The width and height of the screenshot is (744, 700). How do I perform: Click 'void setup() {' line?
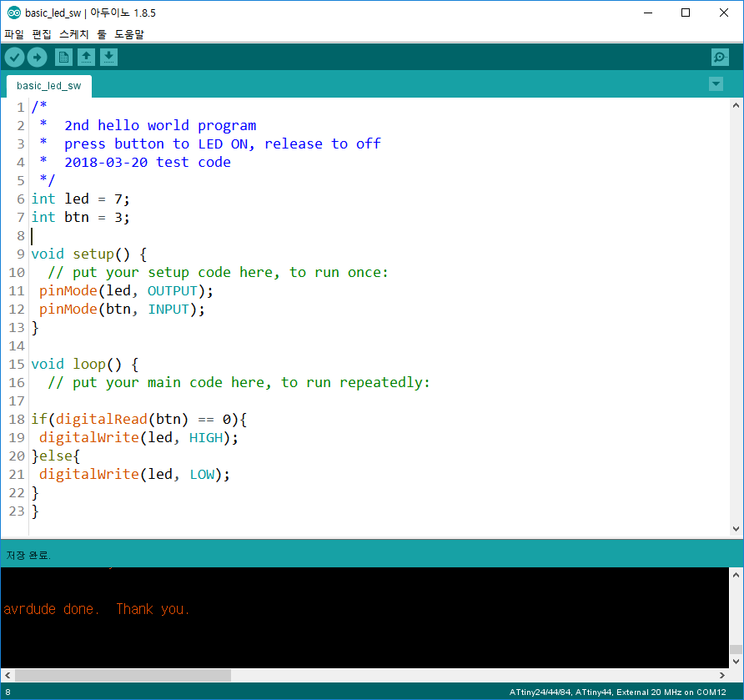click(89, 254)
